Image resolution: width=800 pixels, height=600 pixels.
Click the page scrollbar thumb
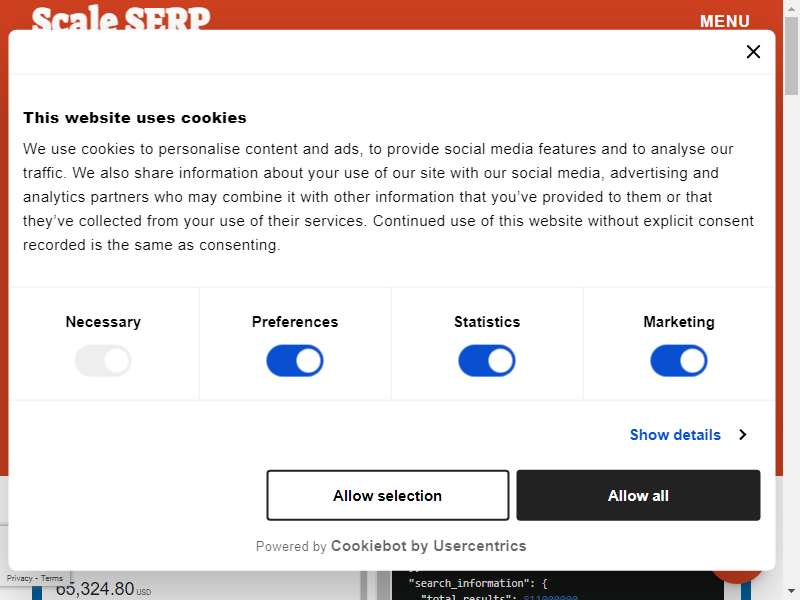(x=792, y=60)
